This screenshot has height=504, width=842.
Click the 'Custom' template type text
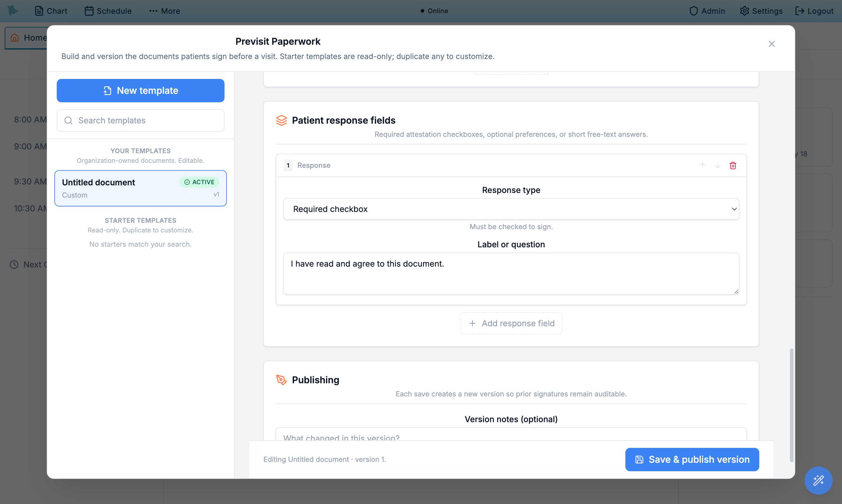tap(75, 195)
